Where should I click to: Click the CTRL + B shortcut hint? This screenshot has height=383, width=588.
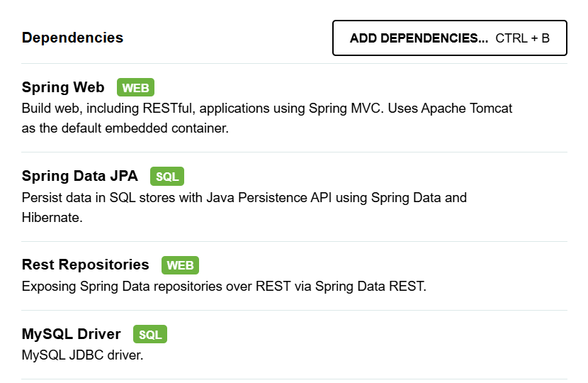pyautogui.click(x=522, y=38)
